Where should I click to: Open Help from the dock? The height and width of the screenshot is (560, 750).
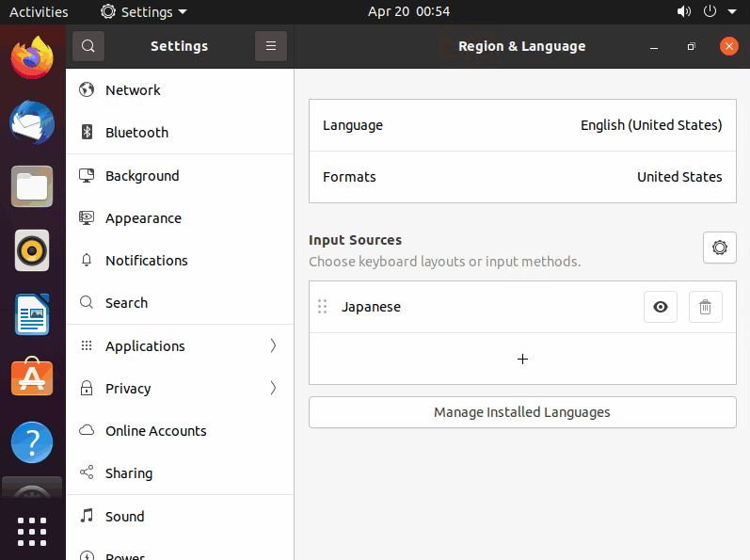[32, 442]
